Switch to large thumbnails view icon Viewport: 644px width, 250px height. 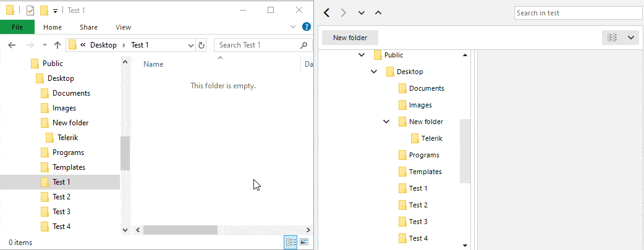(x=304, y=242)
